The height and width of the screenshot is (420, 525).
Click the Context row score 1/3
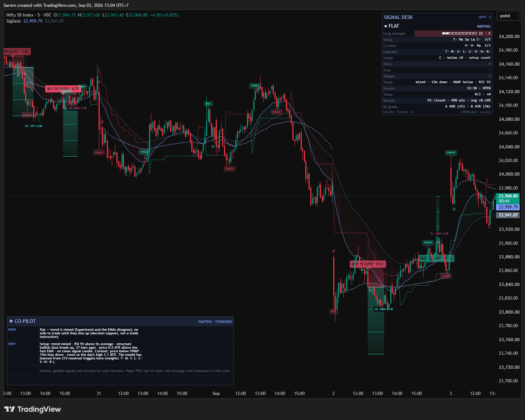pyautogui.click(x=487, y=46)
